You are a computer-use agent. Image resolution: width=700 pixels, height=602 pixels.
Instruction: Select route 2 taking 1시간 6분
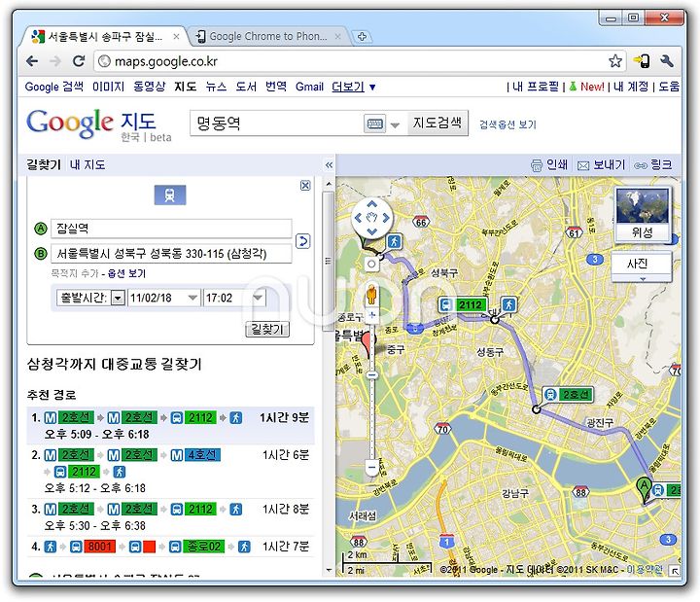[170, 472]
